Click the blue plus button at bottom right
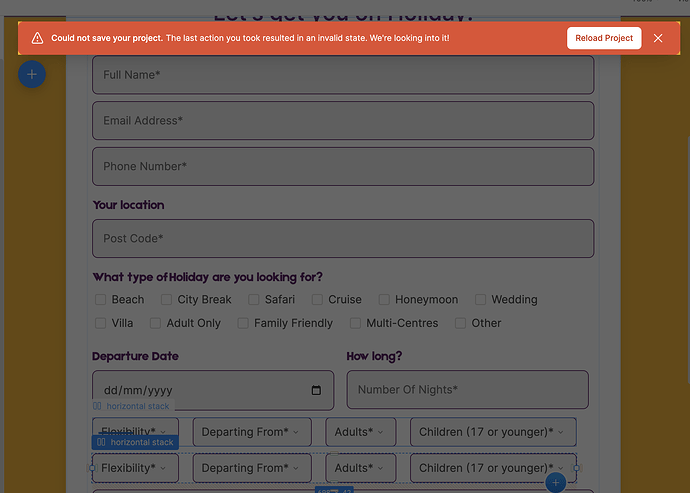690x493 pixels. pos(557,483)
